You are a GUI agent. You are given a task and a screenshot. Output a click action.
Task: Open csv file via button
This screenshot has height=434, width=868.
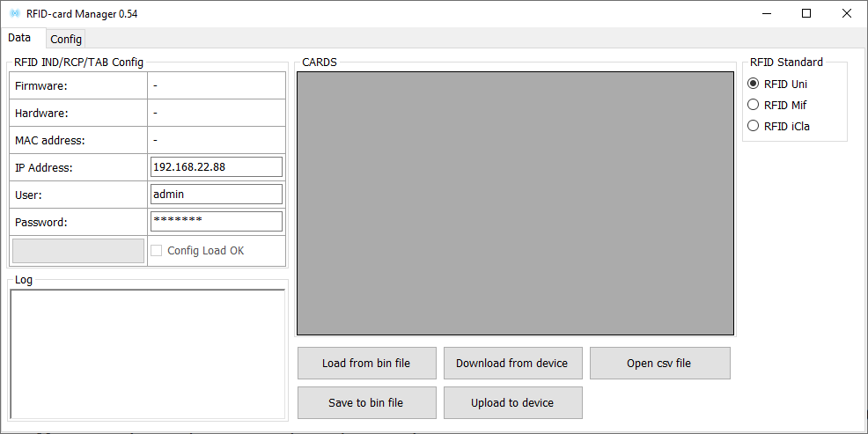coord(659,364)
